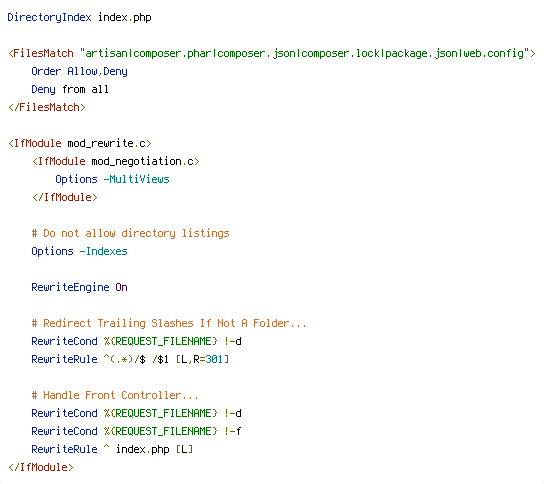Image resolution: width=544 pixels, height=484 pixels.
Task: Click the RewriteRule ^ index.php [L] line
Action: coord(112,449)
